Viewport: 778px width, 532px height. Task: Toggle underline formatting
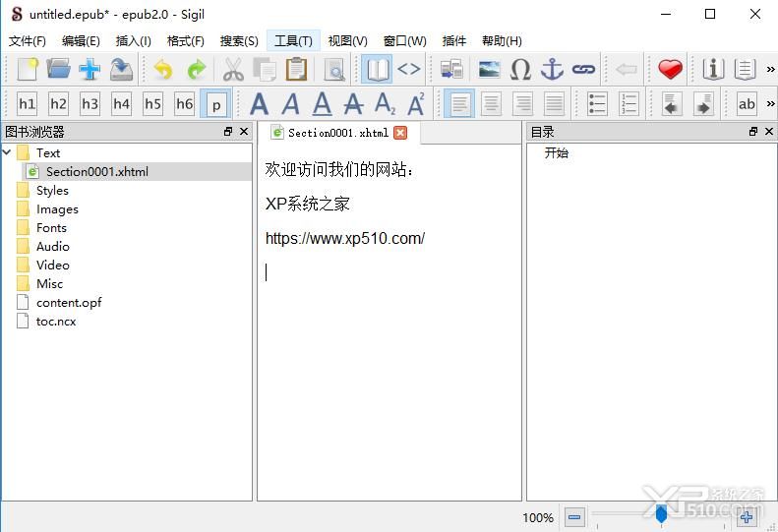[322, 103]
